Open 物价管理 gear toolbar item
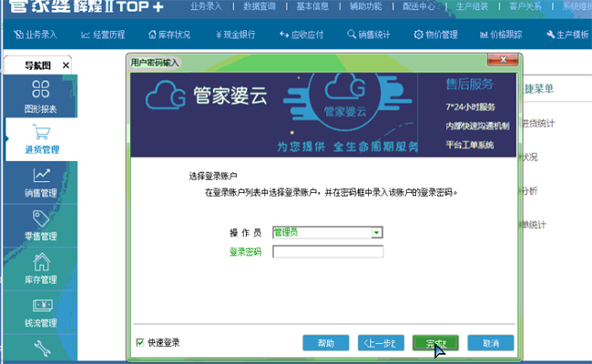 pyautogui.click(x=435, y=35)
